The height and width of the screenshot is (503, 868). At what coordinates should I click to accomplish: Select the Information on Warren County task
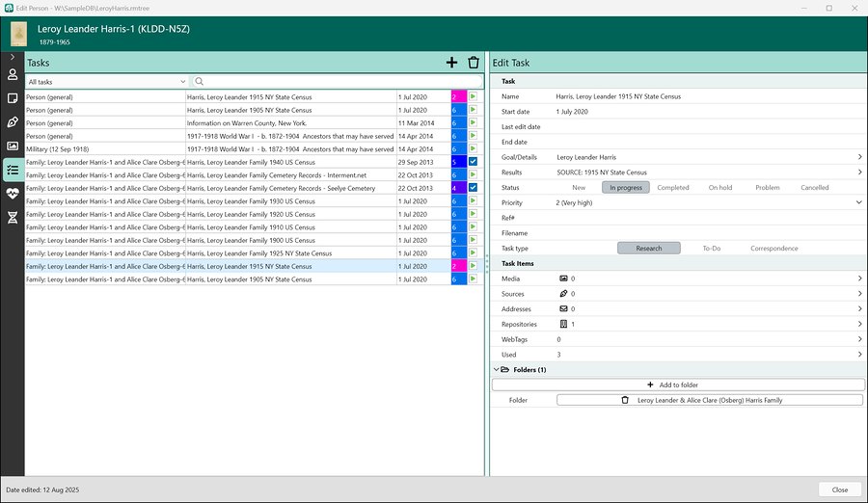pyautogui.click(x=254, y=122)
